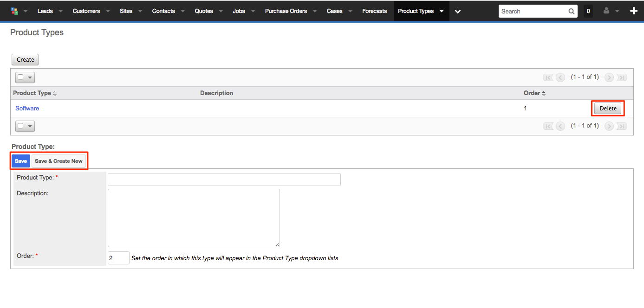
Task: Click the app logo icon in navbar
Action: [14, 11]
